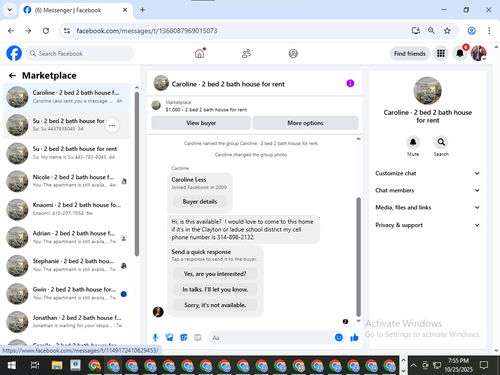The width and height of the screenshot is (500, 375).
Task: Open conversation information purple icon
Action: [350, 83]
